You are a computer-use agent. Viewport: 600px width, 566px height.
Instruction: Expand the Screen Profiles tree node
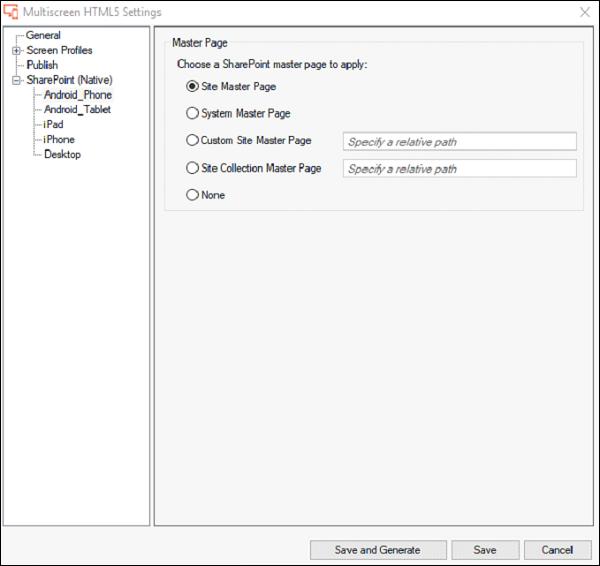click(16, 50)
